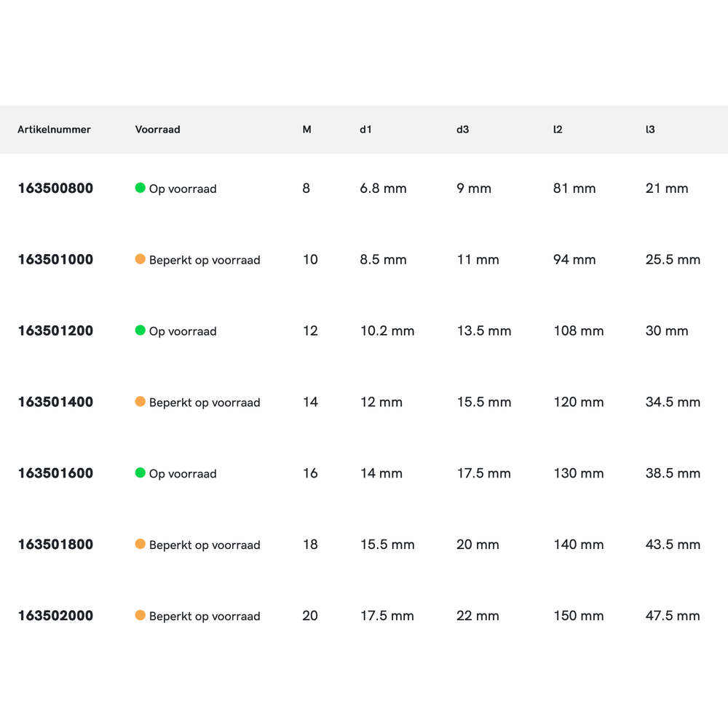This screenshot has width=728, height=728.
Task: Select article 163501200
Action: 55,331
